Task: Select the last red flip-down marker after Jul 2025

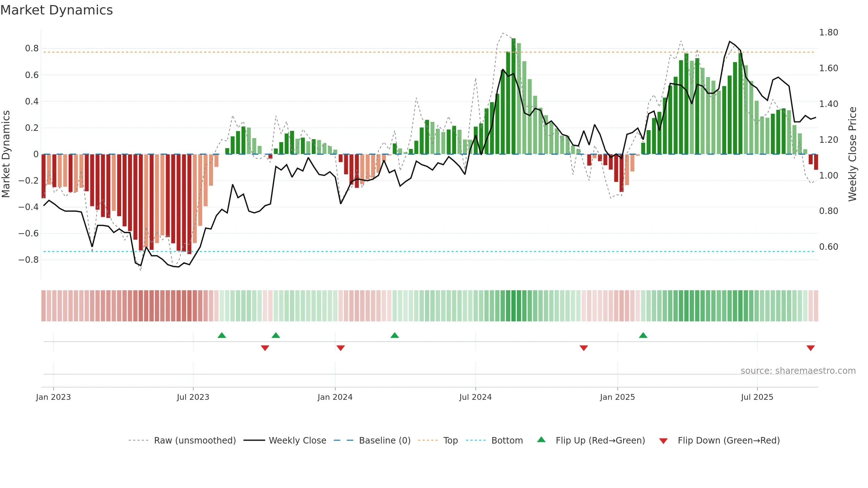Action: click(x=810, y=348)
